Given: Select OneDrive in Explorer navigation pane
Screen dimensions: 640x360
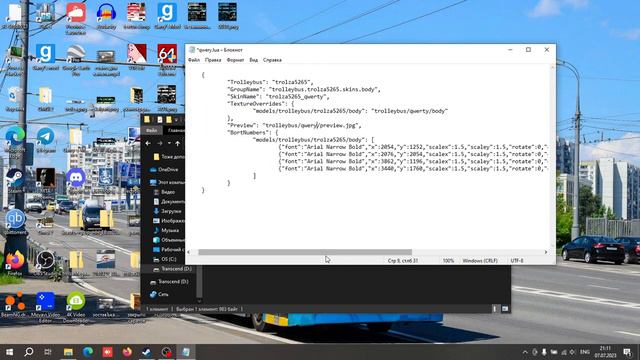Looking at the screenshot, I should 164,169.
